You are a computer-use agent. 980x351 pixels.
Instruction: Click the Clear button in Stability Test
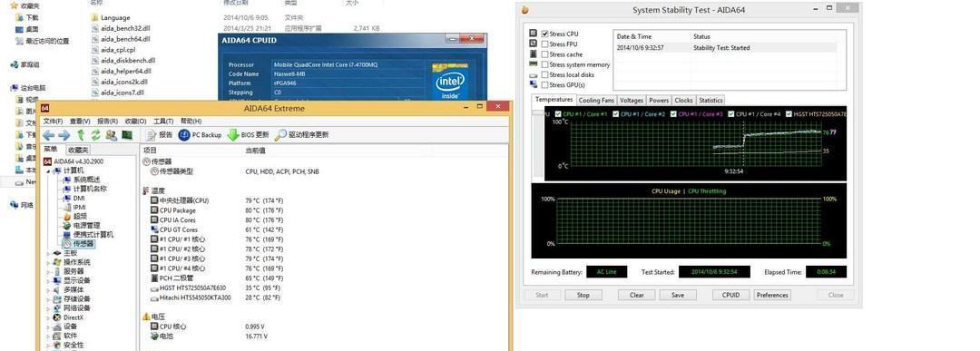[x=636, y=295]
